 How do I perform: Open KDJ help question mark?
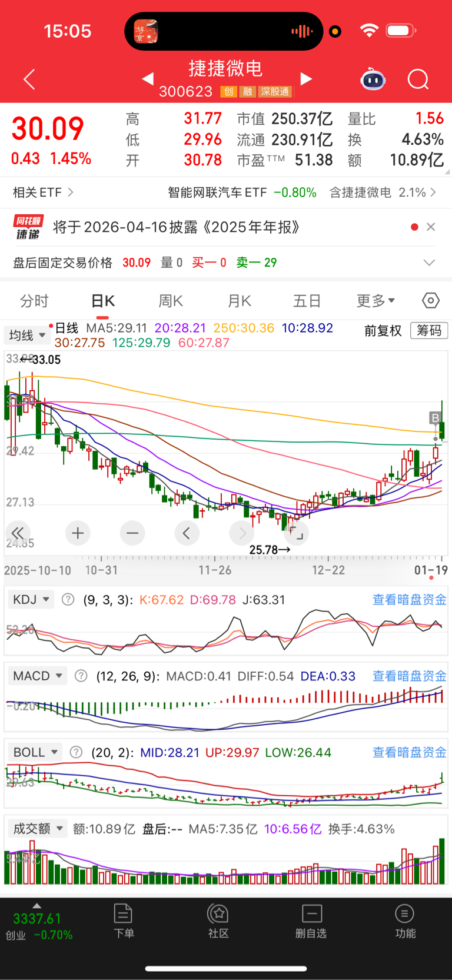click(x=68, y=600)
